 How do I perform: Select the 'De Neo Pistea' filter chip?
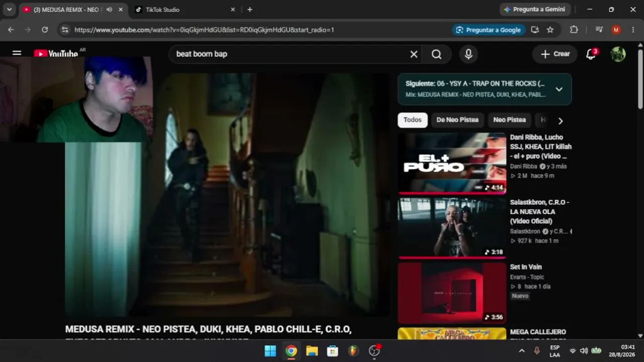[x=457, y=120]
